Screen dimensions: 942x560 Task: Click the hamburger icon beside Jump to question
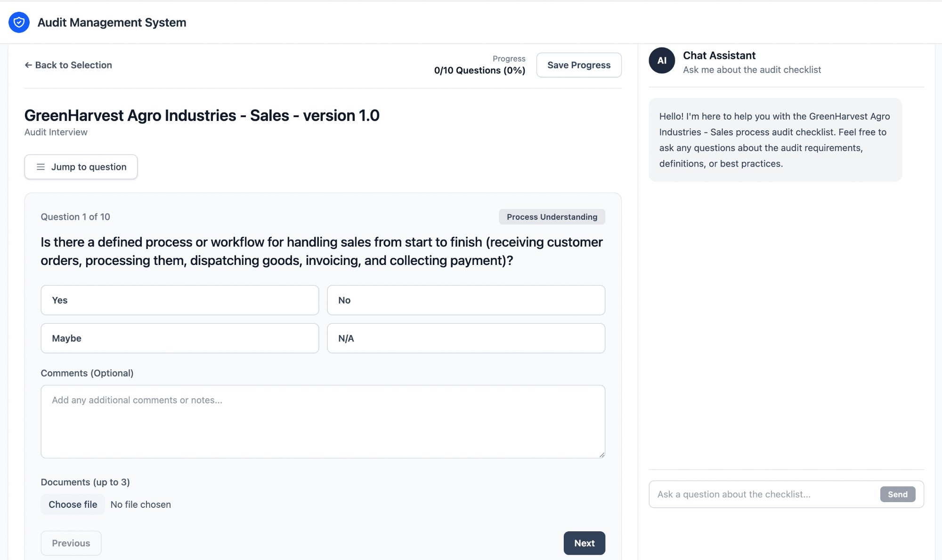point(41,167)
